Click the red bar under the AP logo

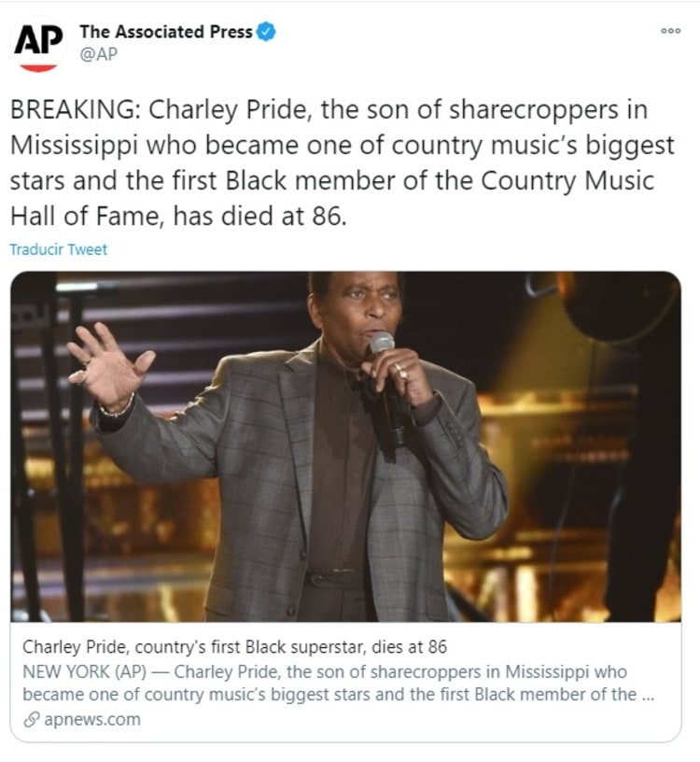38,68
